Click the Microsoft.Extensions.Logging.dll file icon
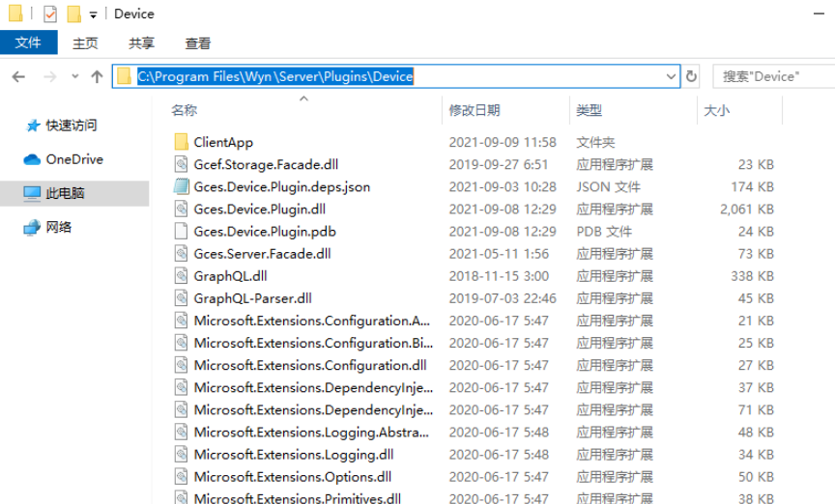 click(181, 455)
